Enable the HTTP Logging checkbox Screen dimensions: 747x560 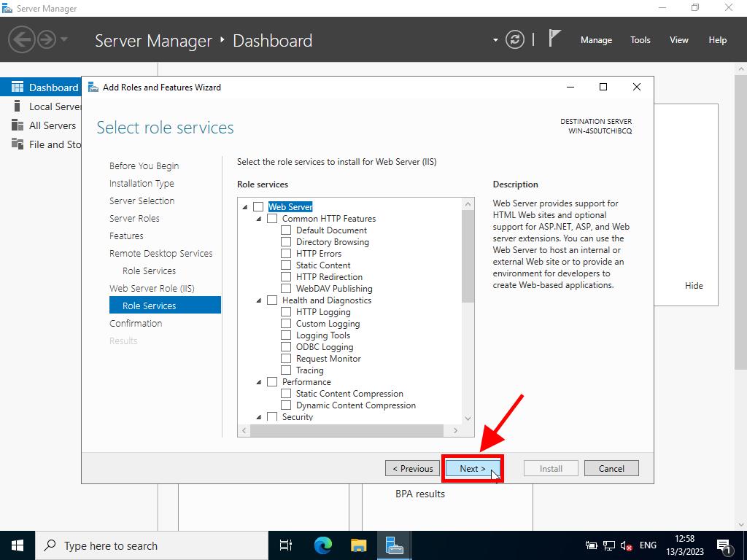point(286,312)
